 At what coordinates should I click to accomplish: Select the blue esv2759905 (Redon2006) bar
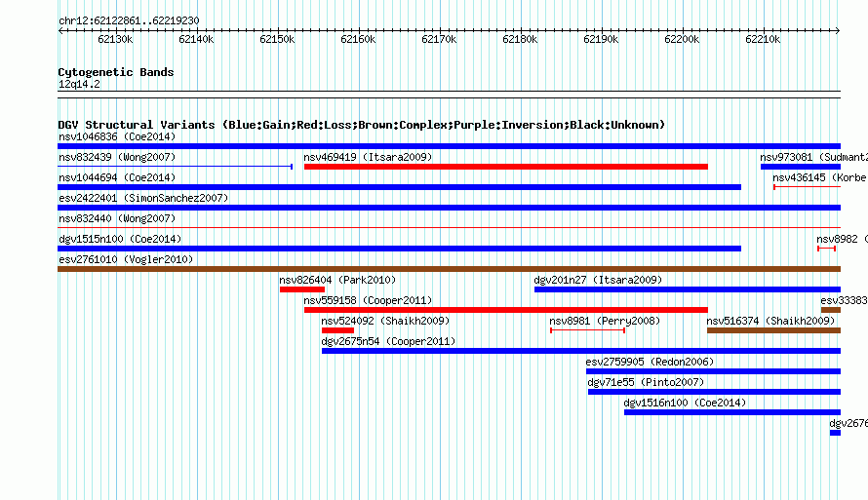pos(714,371)
